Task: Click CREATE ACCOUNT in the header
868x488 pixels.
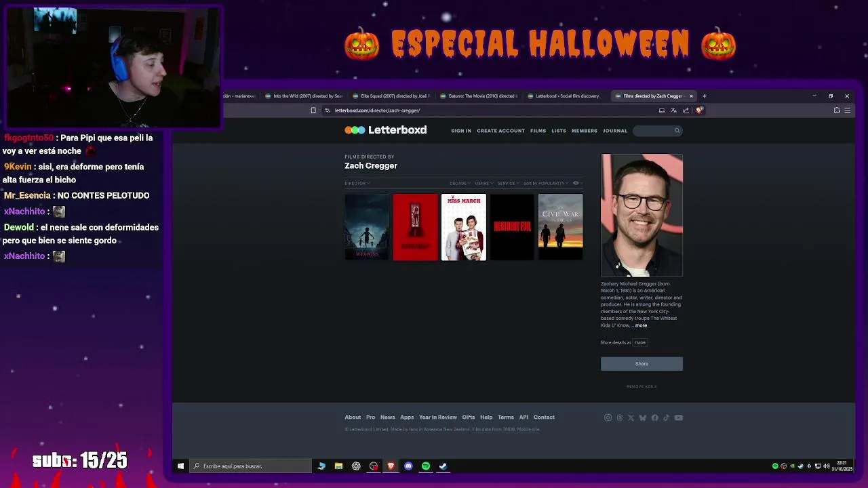Action: pyautogui.click(x=500, y=131)
